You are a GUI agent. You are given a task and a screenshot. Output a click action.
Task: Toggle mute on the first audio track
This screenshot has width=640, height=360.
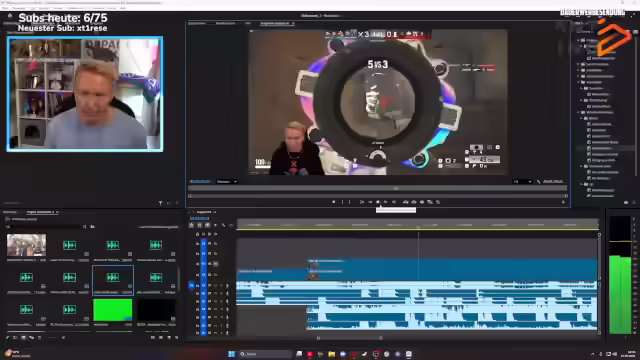coord(216,285)
